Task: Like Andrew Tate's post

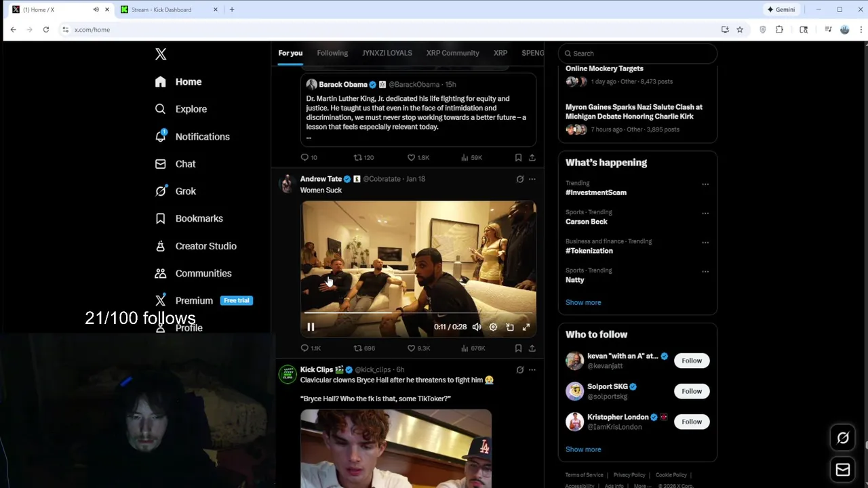Action: click(418, 348)
